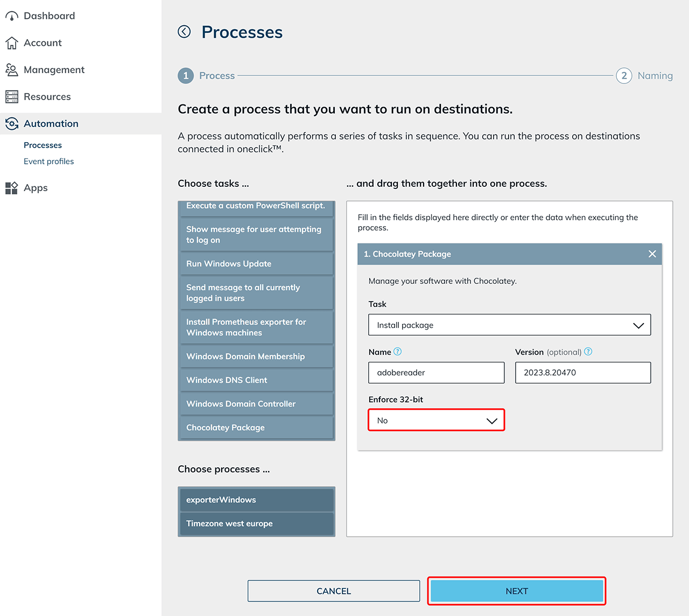This screenshot has height=616, width=689.
Task: Click the Version field with 2023.8.20470
Action: [x=582, y=373]
